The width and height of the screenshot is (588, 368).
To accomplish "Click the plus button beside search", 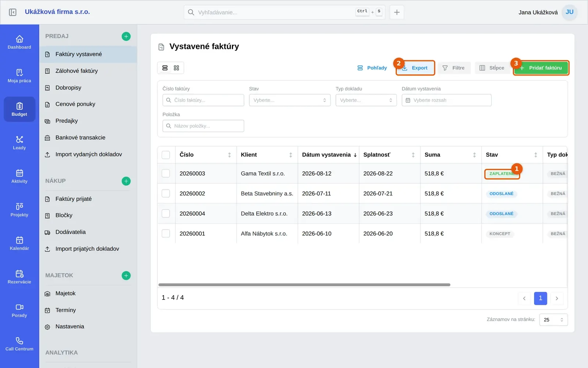I will coord(397,12).
